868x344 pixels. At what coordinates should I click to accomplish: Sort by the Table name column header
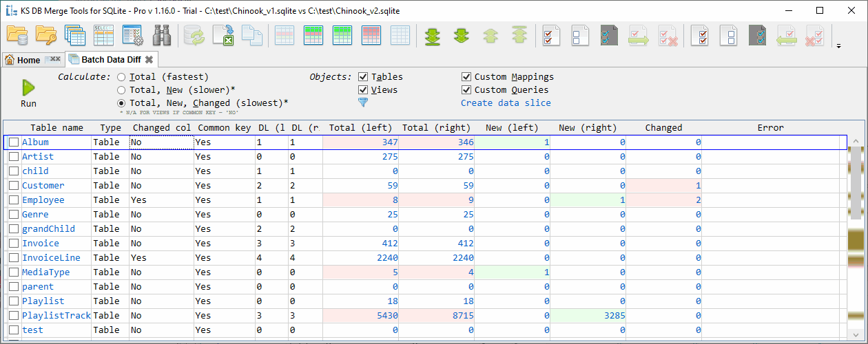coord(56,128)
